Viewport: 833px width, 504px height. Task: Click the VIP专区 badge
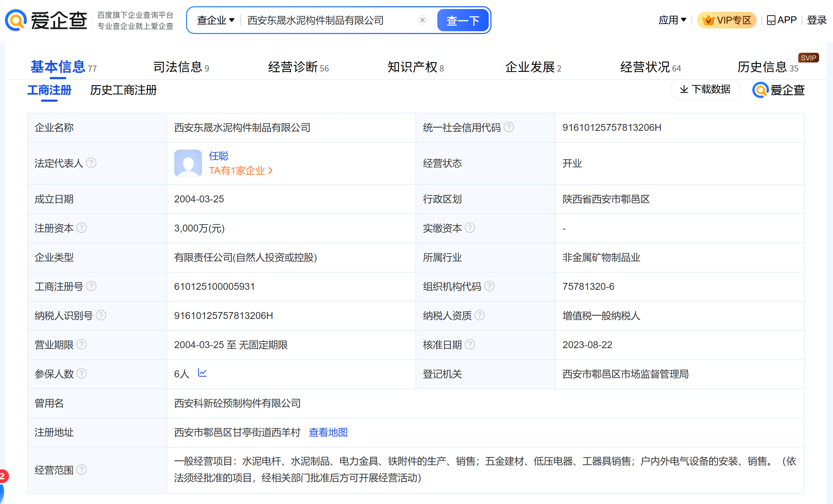726,20
